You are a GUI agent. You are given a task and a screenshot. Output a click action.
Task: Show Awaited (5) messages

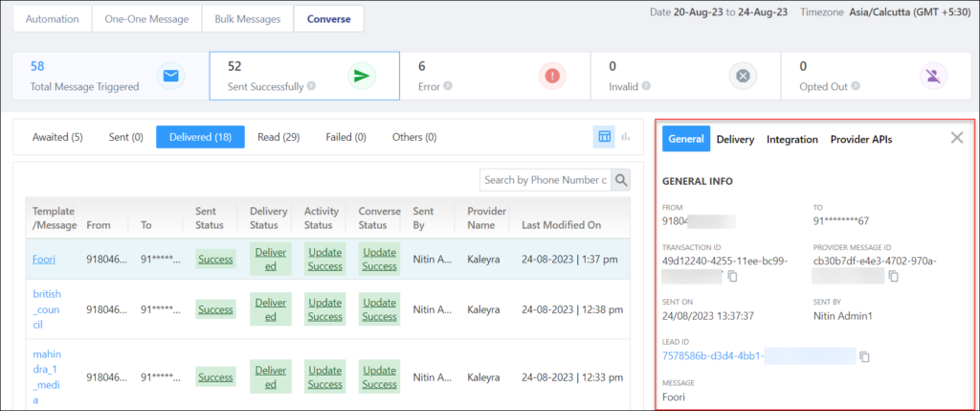tap(57, 137)
